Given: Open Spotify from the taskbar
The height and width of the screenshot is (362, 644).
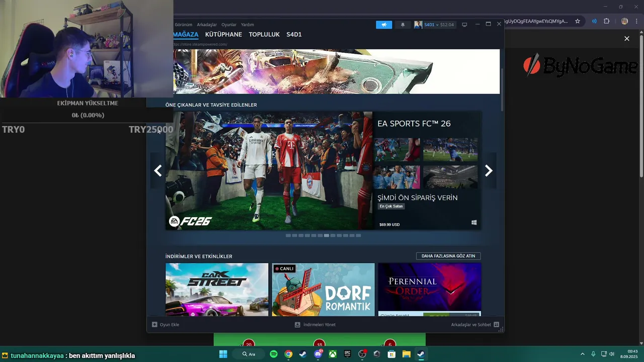Looking at the screenshot, I should (x=274, y=354).
